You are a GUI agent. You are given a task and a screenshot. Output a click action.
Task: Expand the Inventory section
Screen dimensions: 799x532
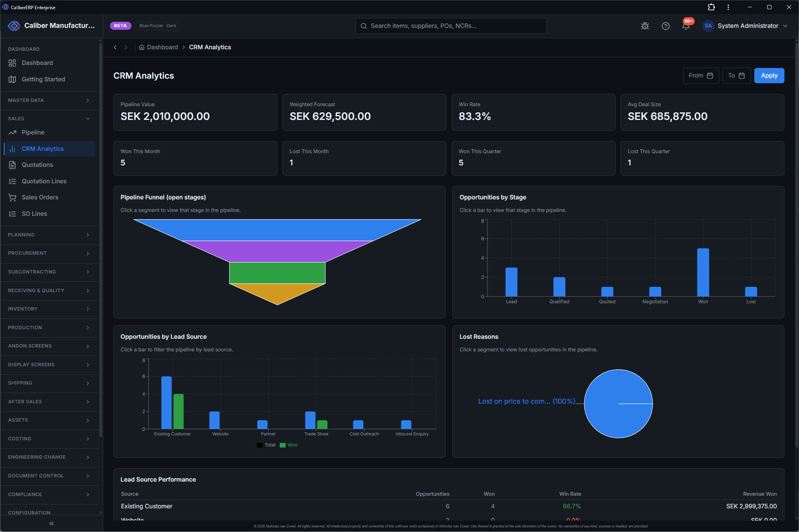point(49,309)
